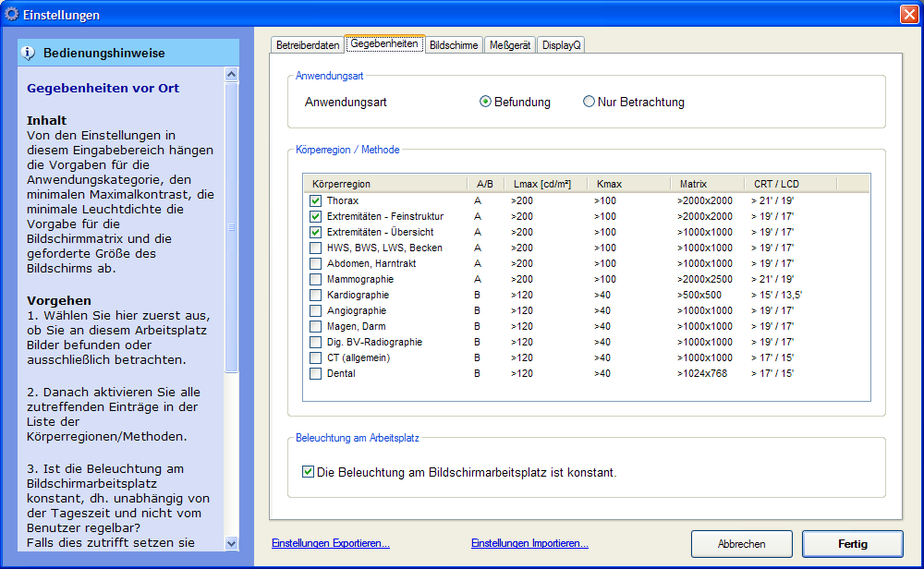Open Einstellungen Exportieren link
Screen dimensions: 924x569
331,543
